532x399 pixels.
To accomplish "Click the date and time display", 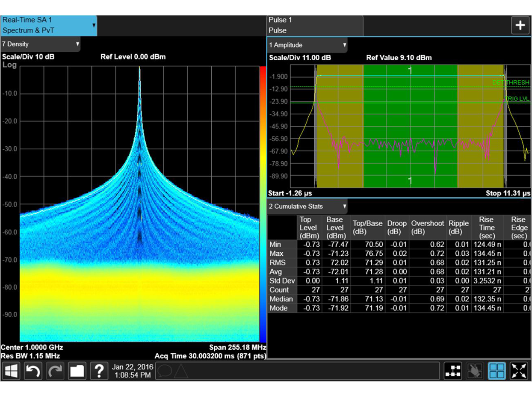I will 131,371.
